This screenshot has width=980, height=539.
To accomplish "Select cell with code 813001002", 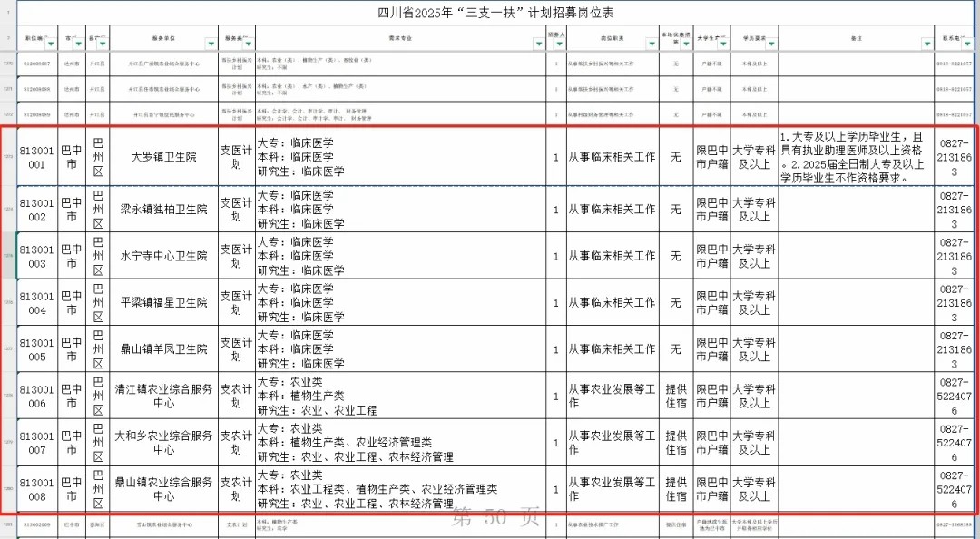I will 37,210.
